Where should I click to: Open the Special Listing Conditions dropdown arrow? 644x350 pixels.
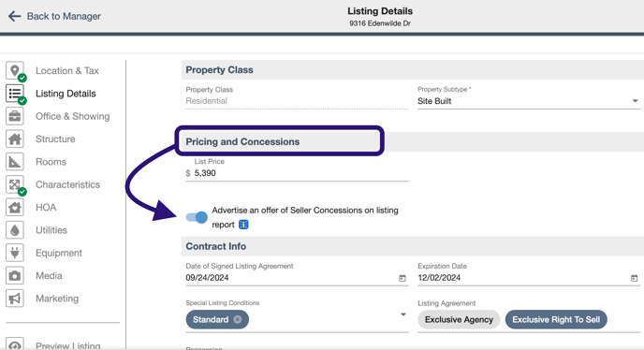(x=403, y=314)
